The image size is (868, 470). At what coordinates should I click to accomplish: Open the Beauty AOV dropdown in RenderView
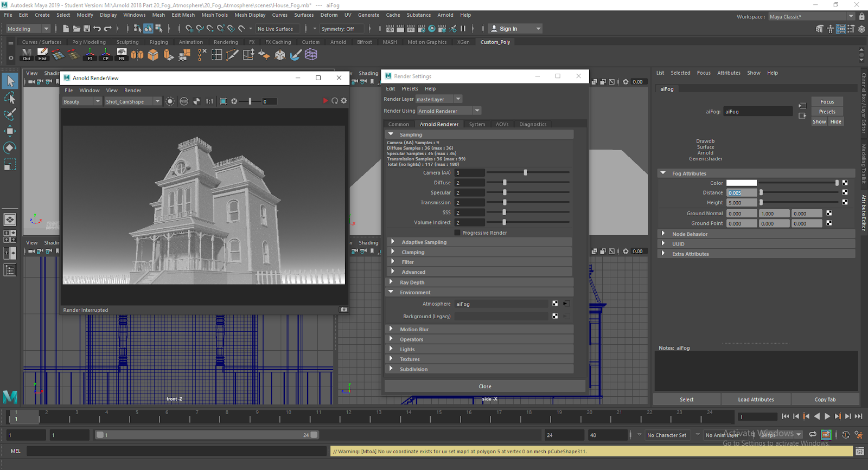(x=82, y=101)
